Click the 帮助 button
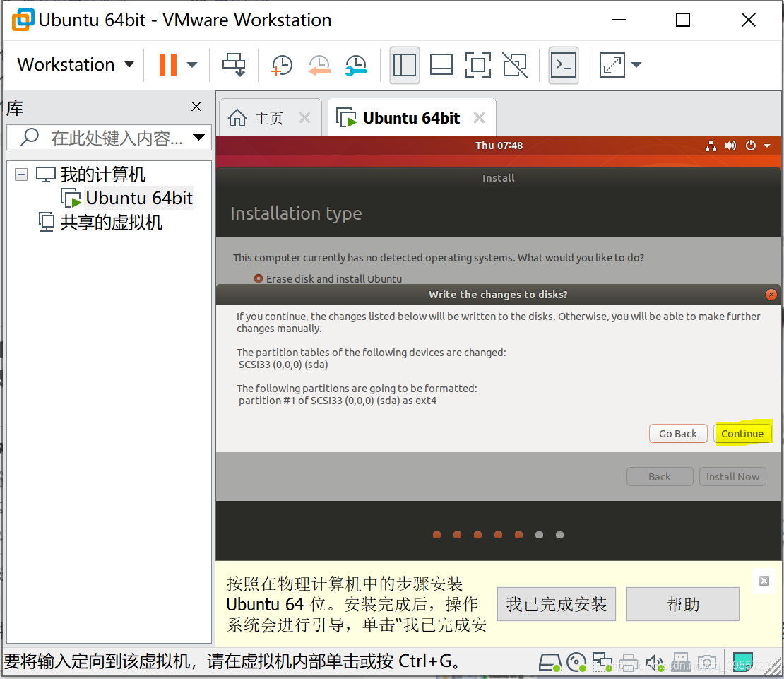The image size is (784, 679). click(x=682, y=604)
